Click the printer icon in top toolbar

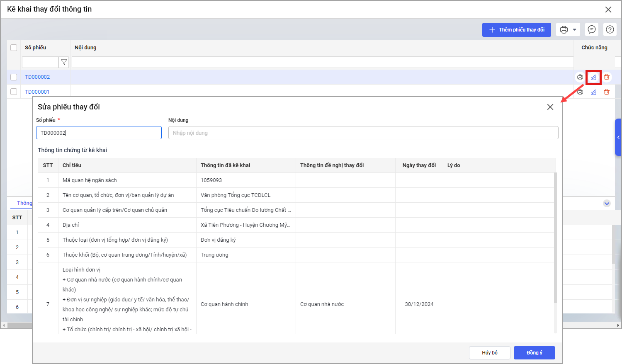[x=564, y=29]
